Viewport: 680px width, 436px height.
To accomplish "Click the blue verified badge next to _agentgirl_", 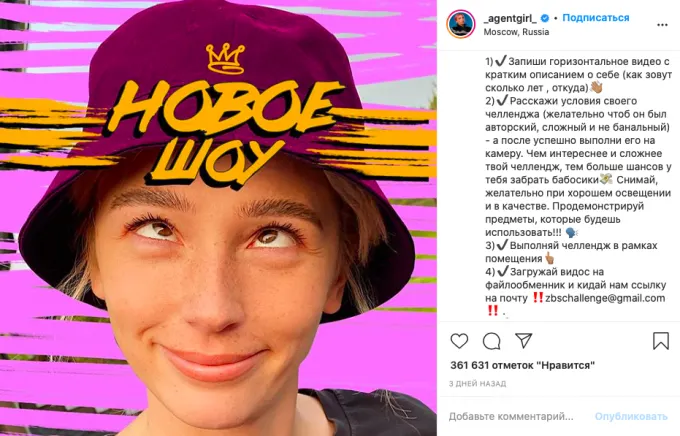I will (x=545, y=18).
